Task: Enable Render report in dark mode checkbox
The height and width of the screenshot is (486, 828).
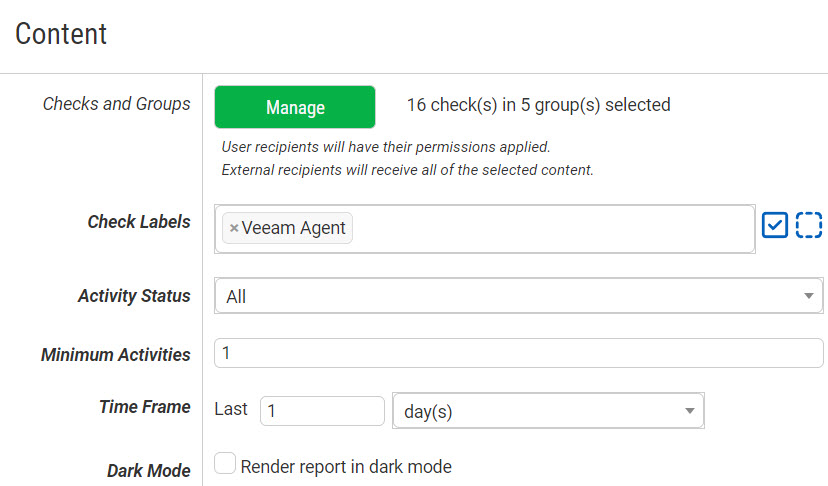Action: 225,464
